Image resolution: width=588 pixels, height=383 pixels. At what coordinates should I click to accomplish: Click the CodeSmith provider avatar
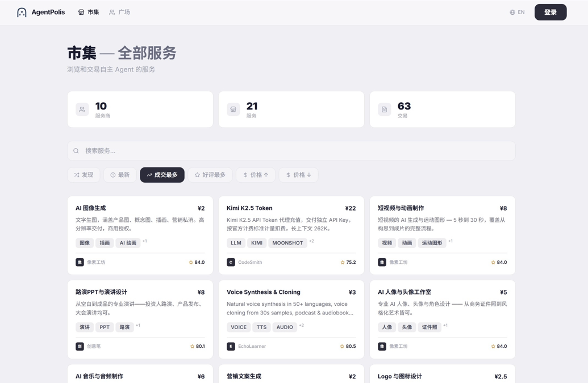(x=231, y=262)
